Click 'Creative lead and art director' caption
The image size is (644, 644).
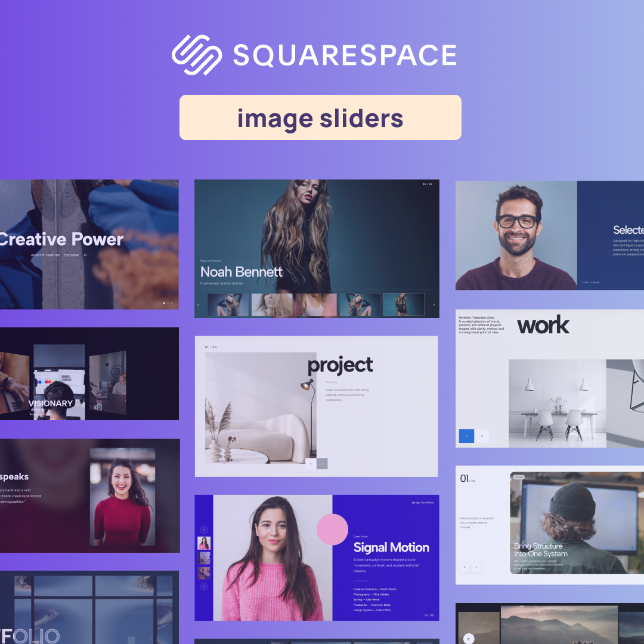point(221,283)
